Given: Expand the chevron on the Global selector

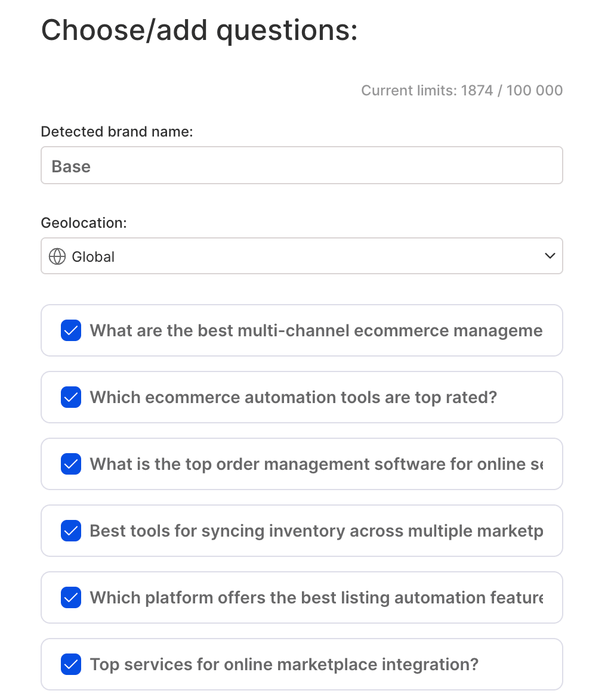Looking at the screenshot, I should point(549,255).
